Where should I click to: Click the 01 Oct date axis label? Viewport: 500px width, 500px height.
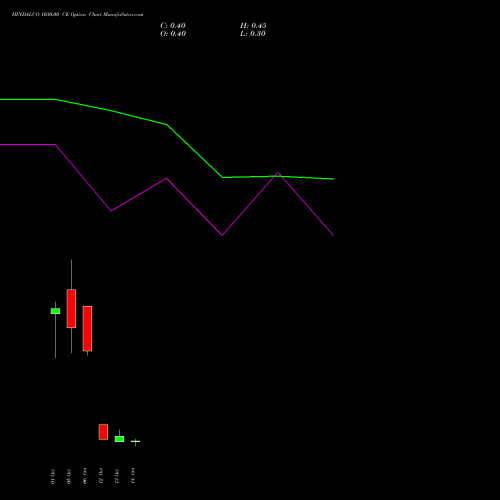click(53, 476)
